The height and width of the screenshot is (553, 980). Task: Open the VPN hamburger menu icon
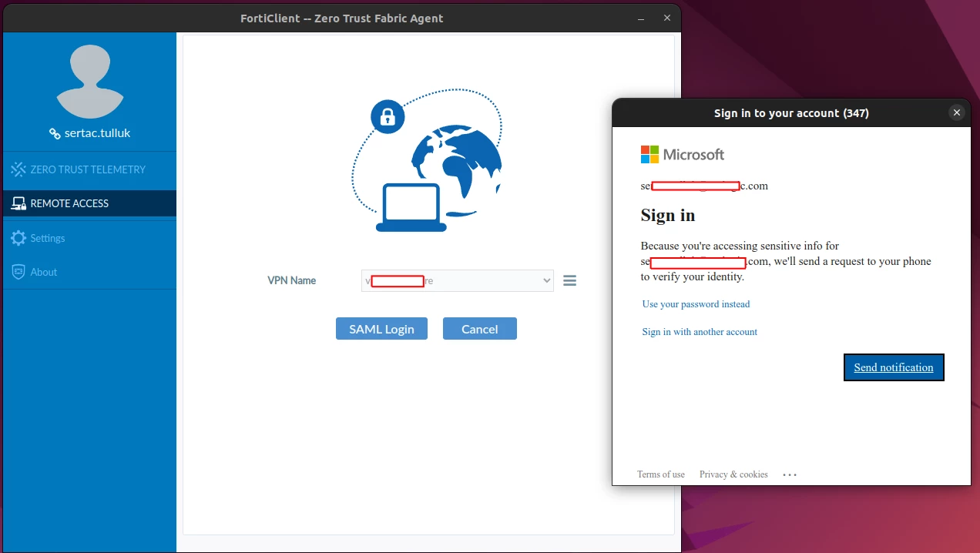(x=570, y=281)
